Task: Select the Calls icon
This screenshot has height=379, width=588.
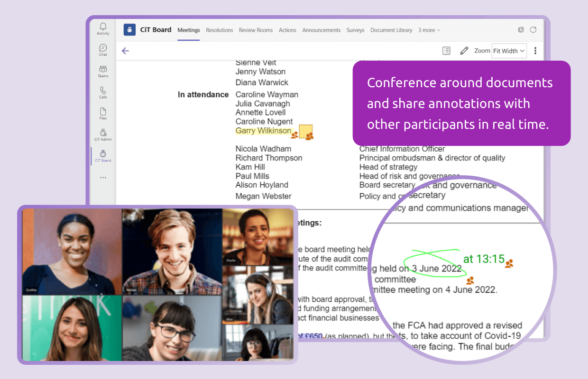Action: tap(102, 90)
